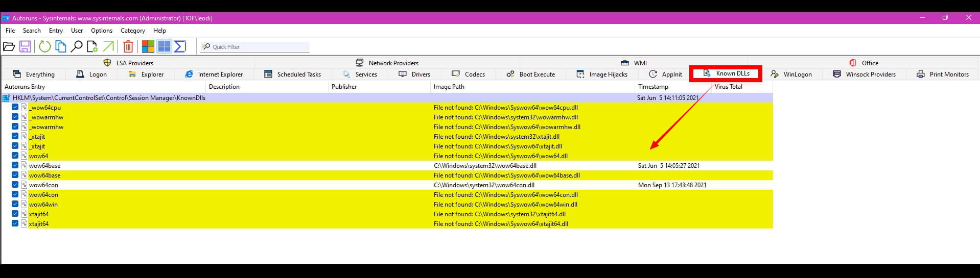This screenshot has width=980, height=278.
Task: Open the File menu
Action: 10,31
